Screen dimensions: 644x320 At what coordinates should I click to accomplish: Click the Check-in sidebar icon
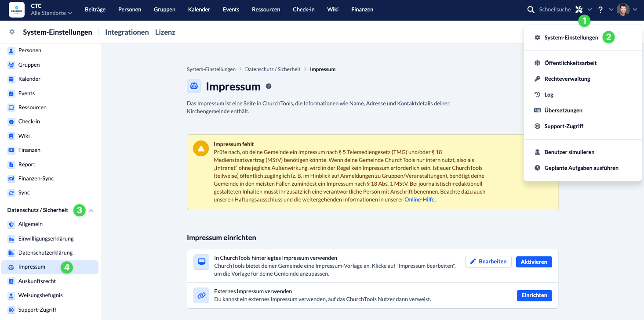[x=11, y=122]
